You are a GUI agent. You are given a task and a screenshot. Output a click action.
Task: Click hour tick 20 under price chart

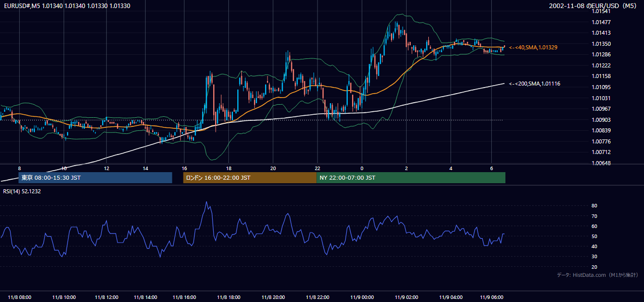[273, 168]
